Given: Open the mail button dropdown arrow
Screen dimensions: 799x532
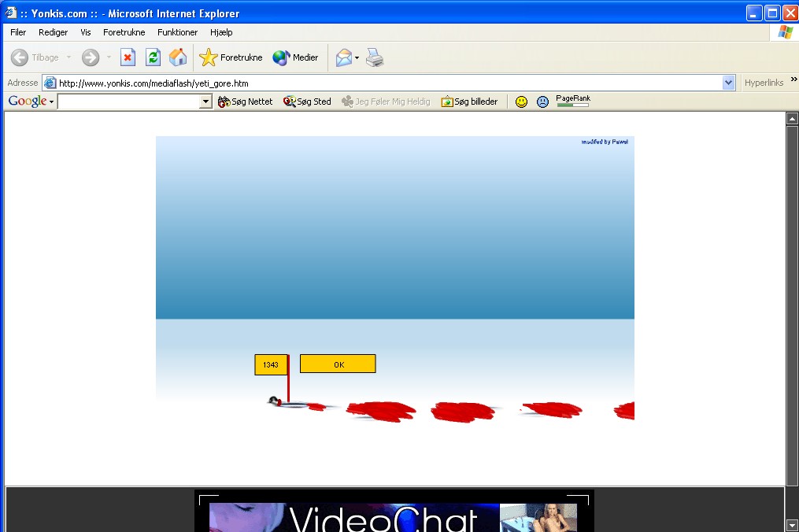Looking at the screenshot, I should click(357, 57).
